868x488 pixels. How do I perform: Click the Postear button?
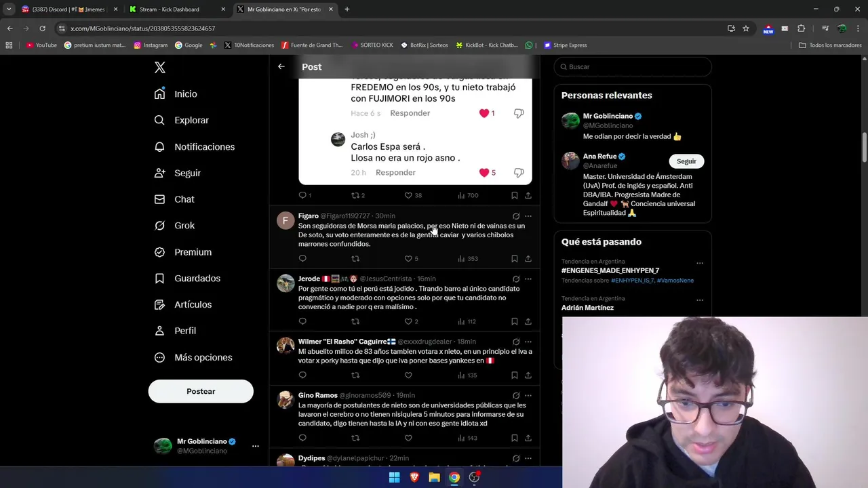201,391
